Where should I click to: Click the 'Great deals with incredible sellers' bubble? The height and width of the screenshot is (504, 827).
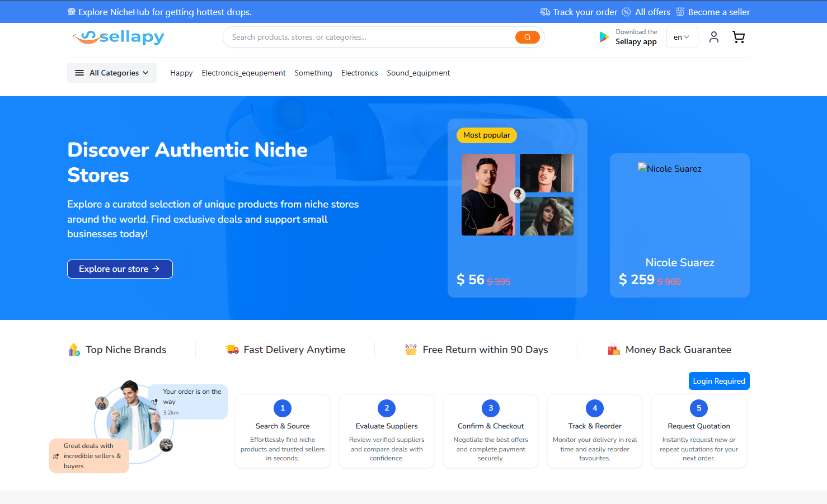click(89, 456)
